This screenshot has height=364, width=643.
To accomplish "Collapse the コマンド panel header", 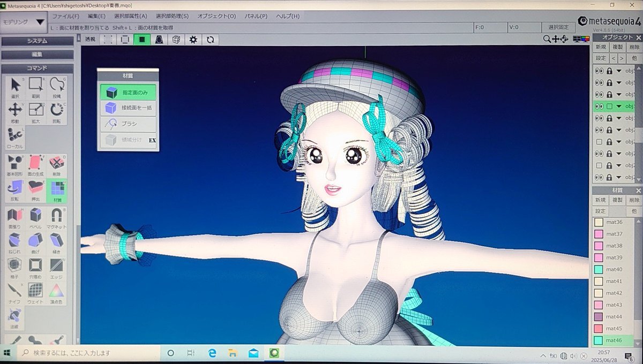I will [x=38, y=68].
